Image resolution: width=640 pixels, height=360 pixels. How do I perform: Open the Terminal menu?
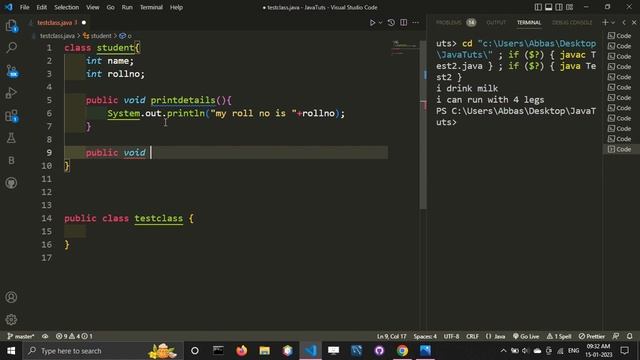[151, 7]
